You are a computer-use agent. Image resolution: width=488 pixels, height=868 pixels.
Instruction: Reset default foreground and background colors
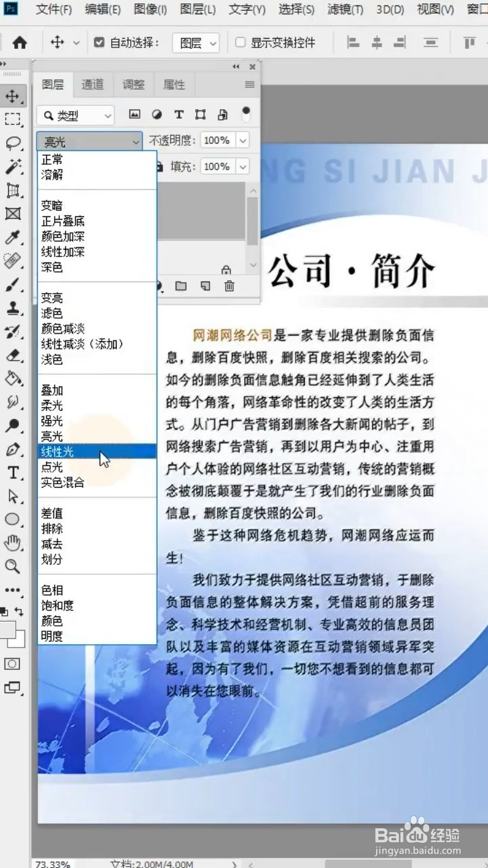click(x=4, y=610)
